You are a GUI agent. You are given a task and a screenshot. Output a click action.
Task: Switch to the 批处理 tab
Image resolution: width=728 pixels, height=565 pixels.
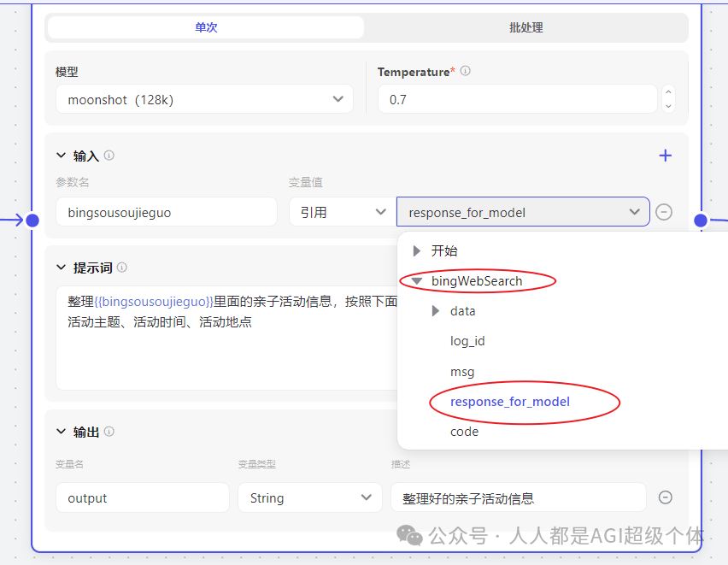tap(525, 27)
